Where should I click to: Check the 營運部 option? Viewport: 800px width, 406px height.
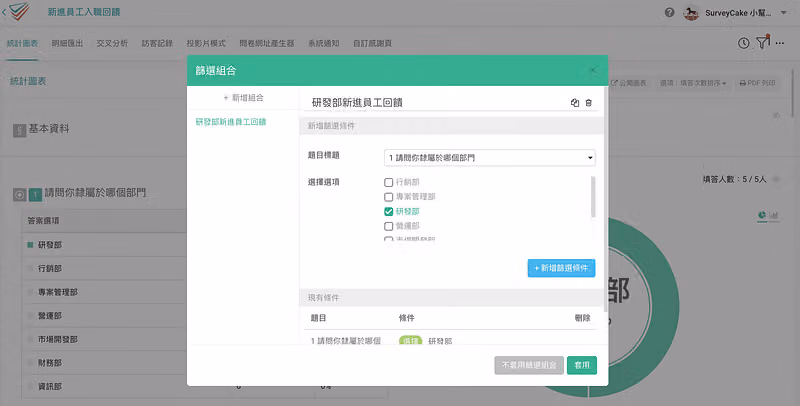tap(388, 226)
